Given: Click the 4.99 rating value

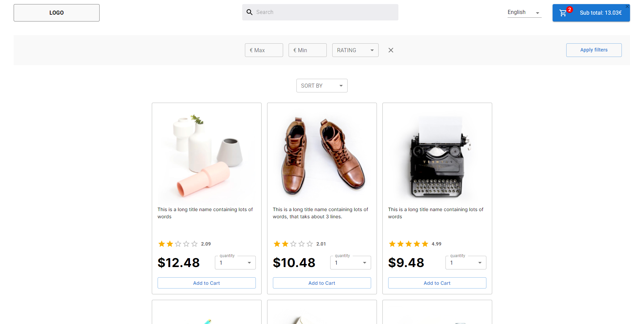Looking at the screenshot, I should [x=437, y=244].
